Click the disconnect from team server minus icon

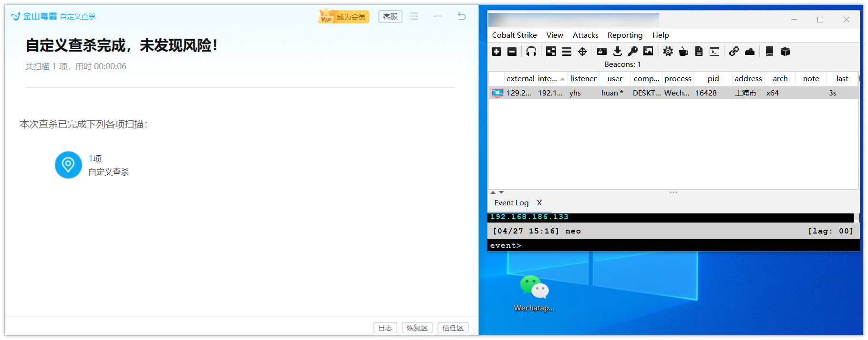coord(512,52)
